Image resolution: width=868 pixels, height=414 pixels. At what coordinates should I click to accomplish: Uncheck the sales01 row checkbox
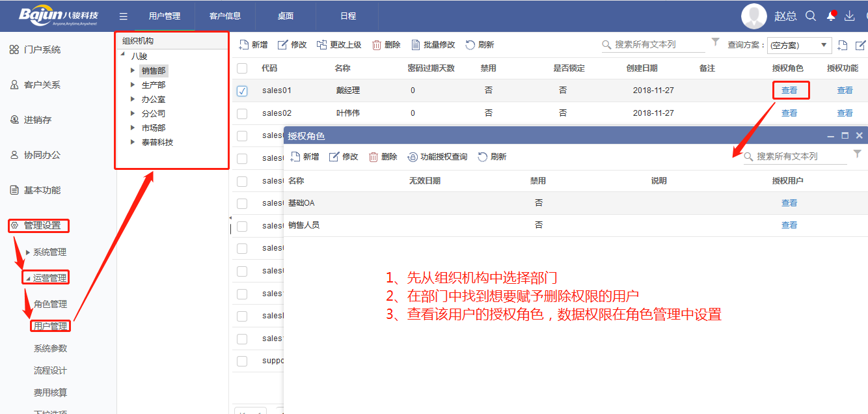[242, 91]
